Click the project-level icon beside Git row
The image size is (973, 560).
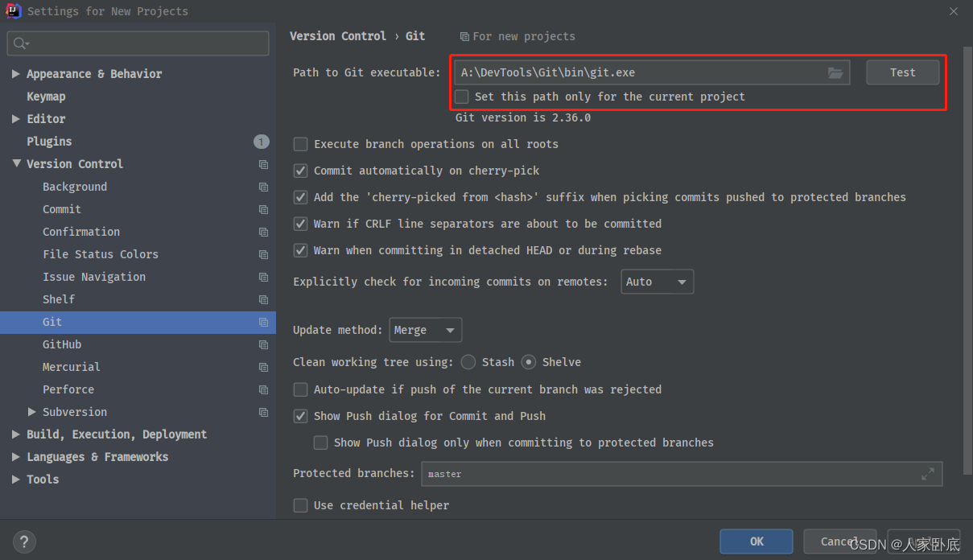point(263,322)
